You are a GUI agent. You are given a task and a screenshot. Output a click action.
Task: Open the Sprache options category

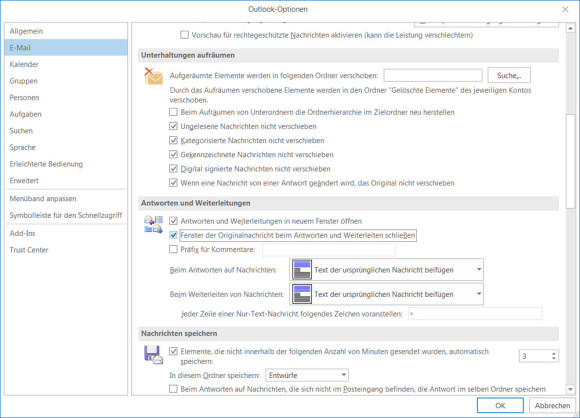pos(66,147)
